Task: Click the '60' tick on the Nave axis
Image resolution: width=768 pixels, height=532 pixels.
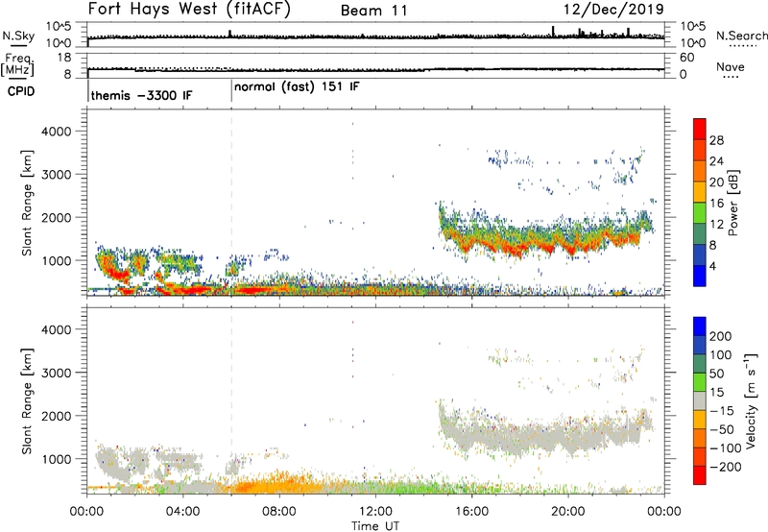Action: coord(687,58)
